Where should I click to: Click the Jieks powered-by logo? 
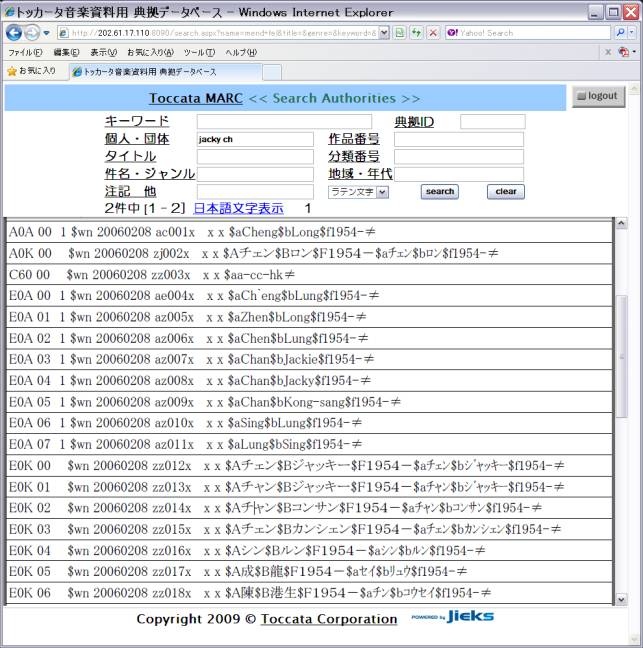pyautogui.click(x=452, y=617)
